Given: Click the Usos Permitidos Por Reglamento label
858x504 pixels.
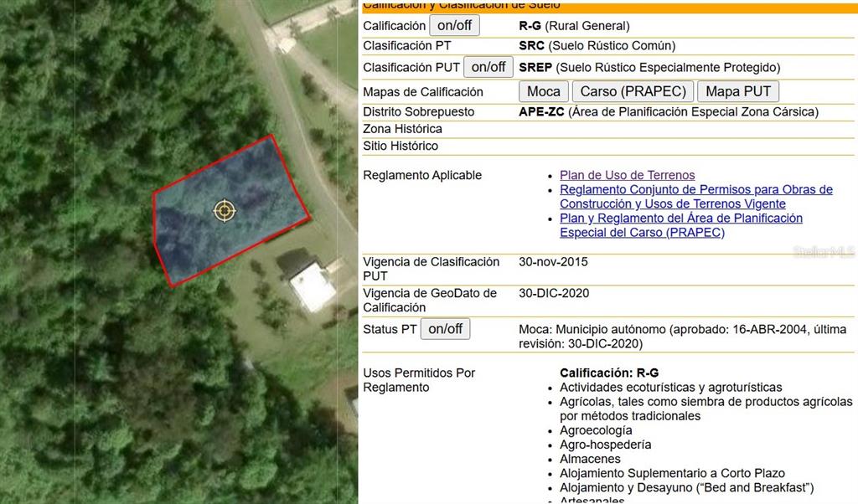Looking at the screenshot, I should click(x=418, y=380).
